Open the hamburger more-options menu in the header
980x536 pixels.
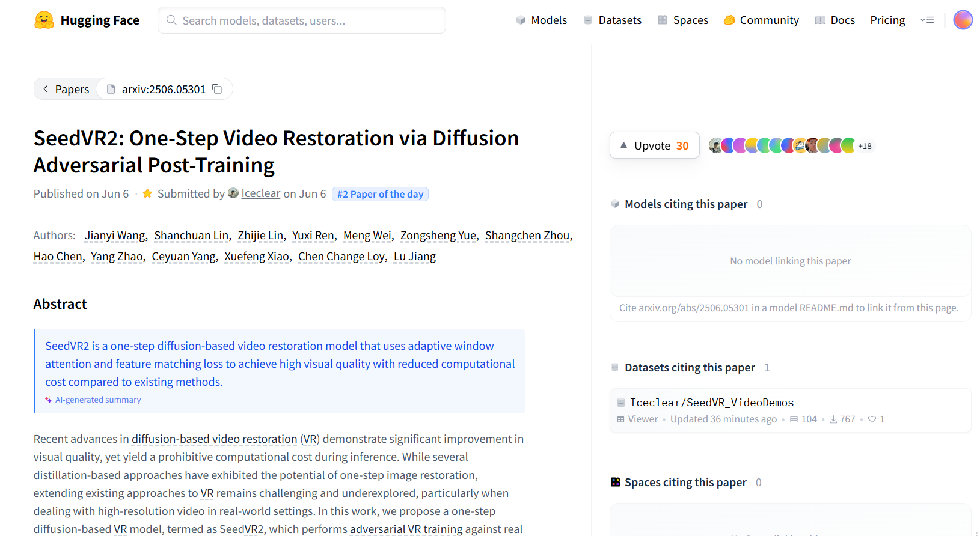click(x=927, y=20)
